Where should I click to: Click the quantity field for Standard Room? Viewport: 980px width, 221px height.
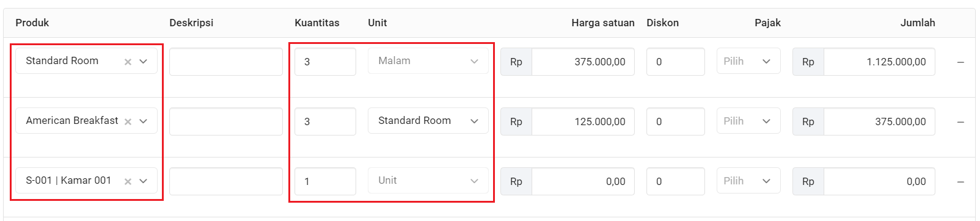tap(325, 62)
